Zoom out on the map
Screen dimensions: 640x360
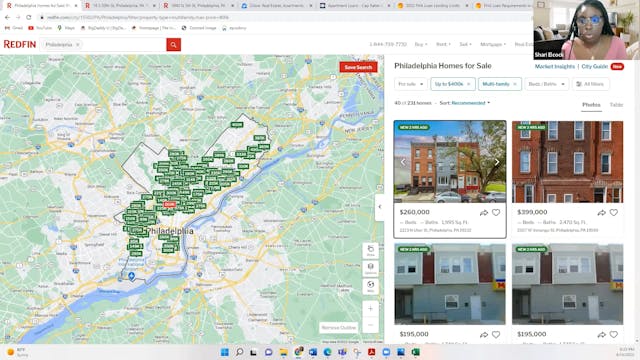point(371,325)
